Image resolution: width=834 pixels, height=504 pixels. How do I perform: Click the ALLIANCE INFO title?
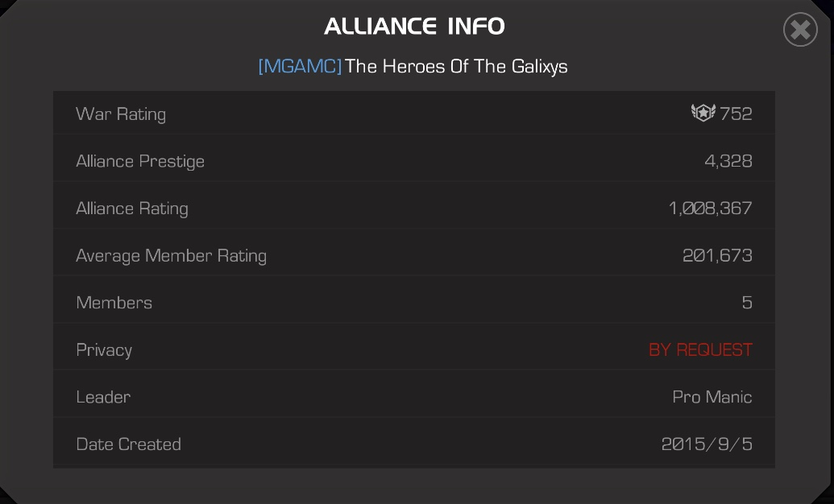click(414, 26)
